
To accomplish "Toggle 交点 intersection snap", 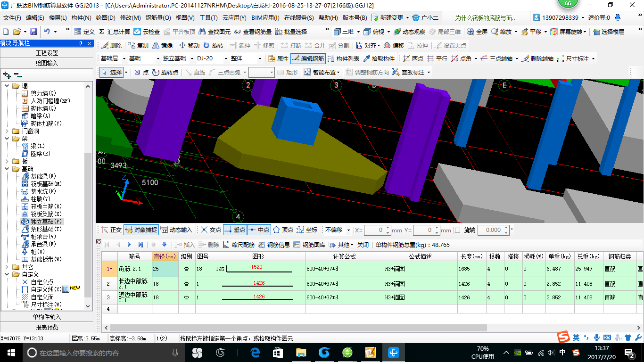I will pos(210,230).
